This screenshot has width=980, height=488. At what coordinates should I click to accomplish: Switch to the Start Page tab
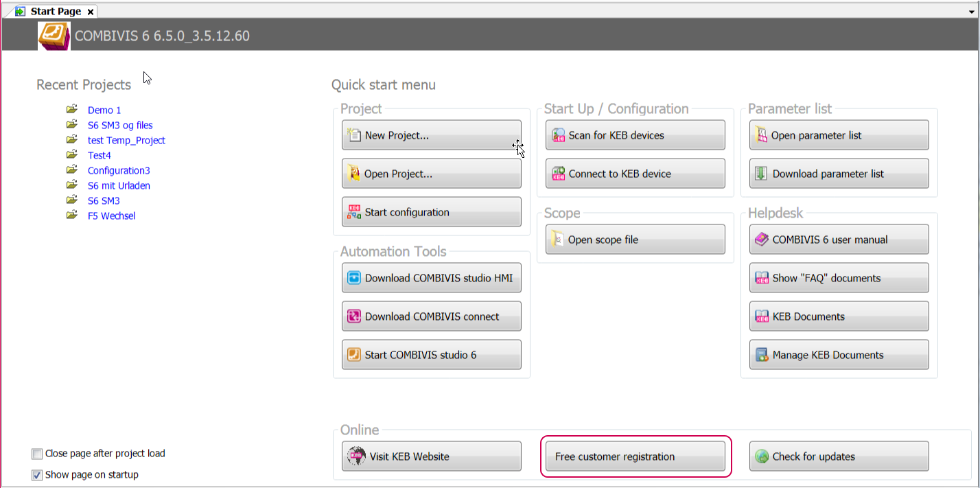point(55,12)
